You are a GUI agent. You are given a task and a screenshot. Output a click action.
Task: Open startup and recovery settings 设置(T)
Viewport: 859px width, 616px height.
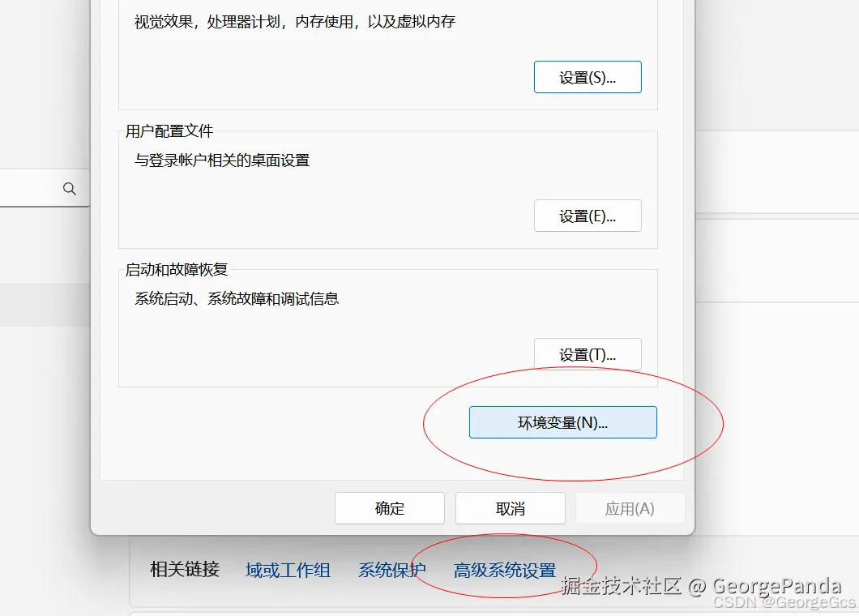(x=588, y=353)
